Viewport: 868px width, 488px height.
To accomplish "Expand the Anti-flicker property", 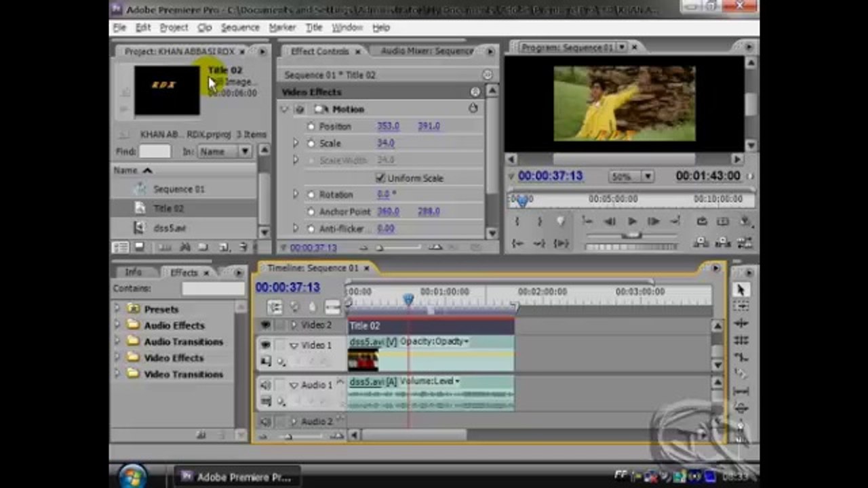I will tap(296, 228).
